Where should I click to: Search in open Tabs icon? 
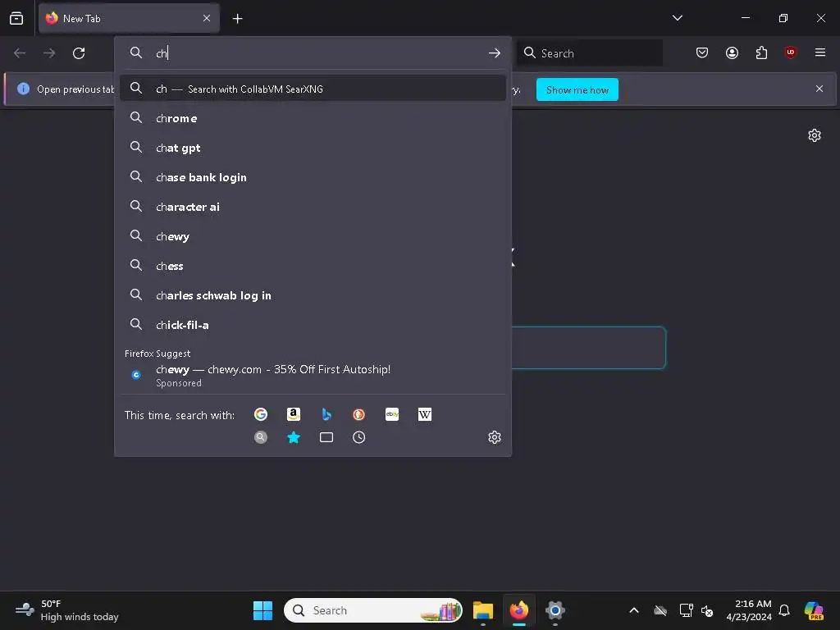(x=326, y=437)
